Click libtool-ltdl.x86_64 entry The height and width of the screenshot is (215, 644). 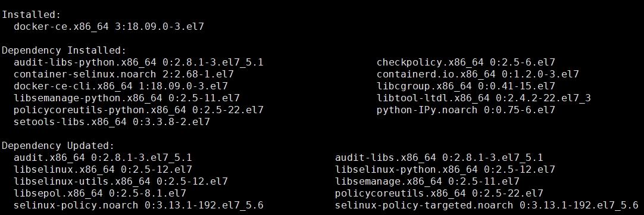[484, 98]
